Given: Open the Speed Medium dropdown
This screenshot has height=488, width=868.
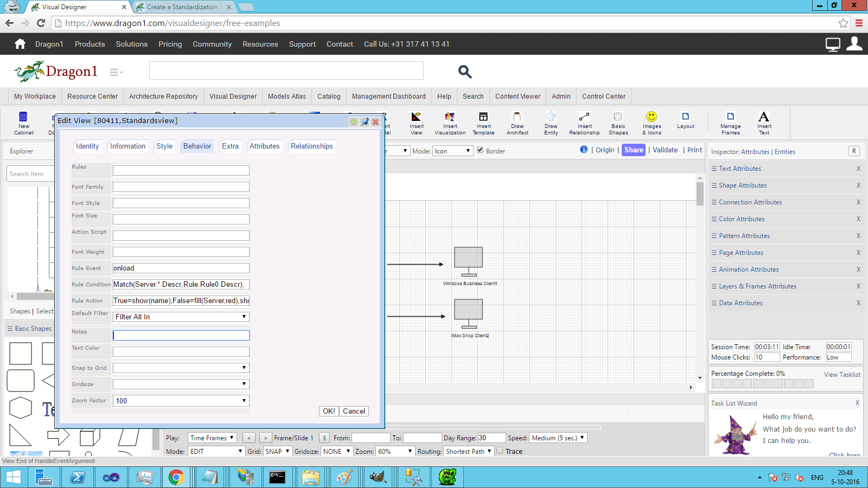Looking at the screenshot, I should 558,438.
